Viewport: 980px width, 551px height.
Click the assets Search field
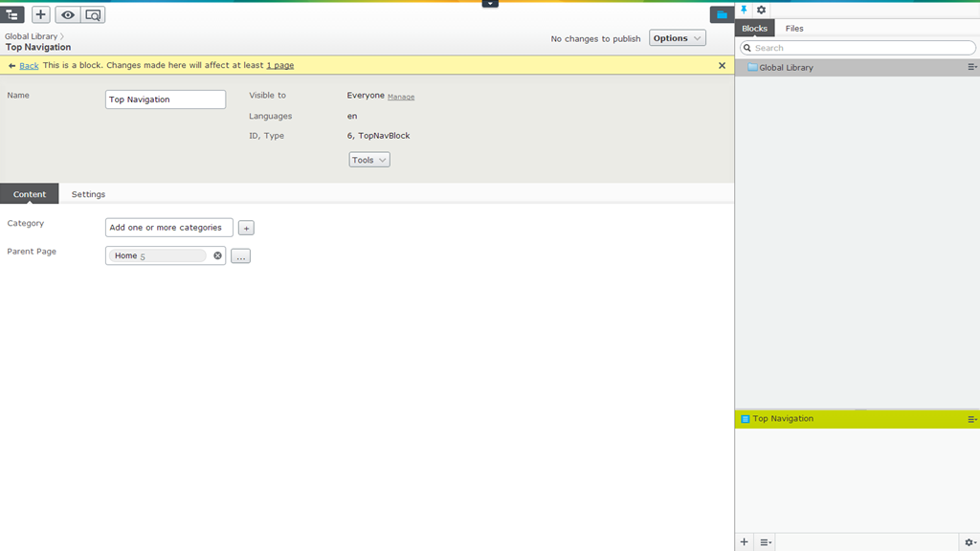pos(861,48)
